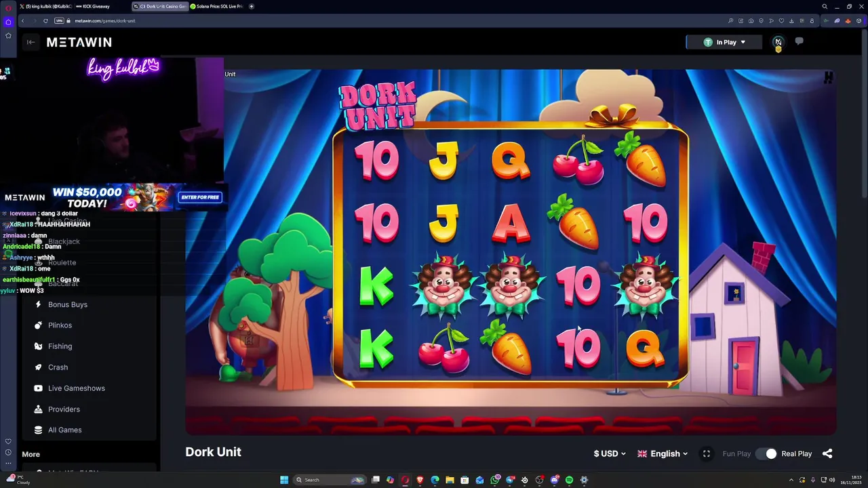Screen dimensions: 868x488
Task: Click the Enter For Free banner button
Action: pos(200,197)
